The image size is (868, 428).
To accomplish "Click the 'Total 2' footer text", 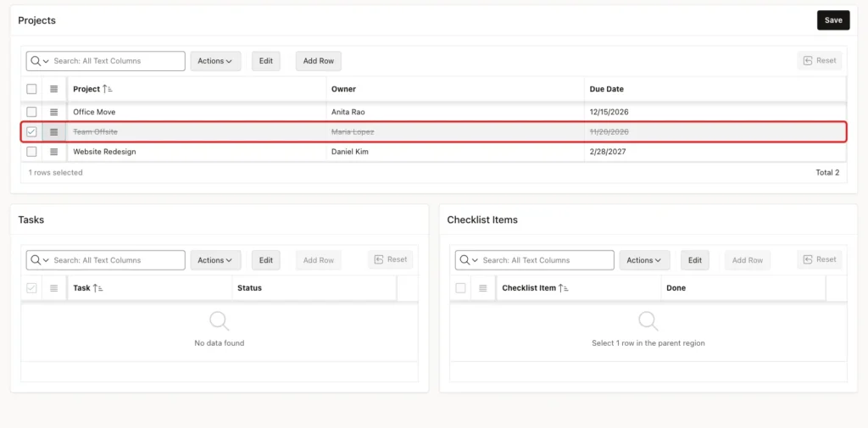I will 827,173.
